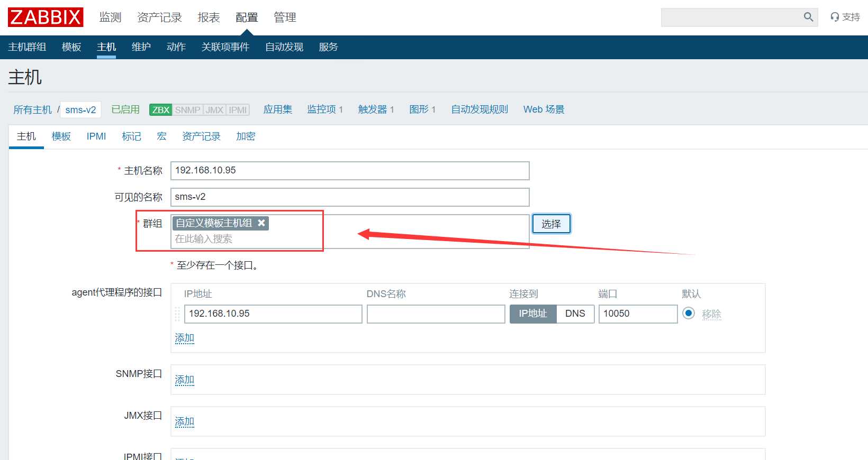Open the 应用集 link
Viewport: 868px width, 460px height.
[278, 109]
